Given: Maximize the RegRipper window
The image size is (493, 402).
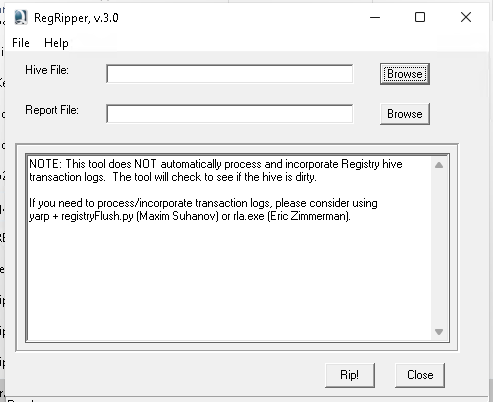Looking at the screenshot, I should click(x=420, y=17).
